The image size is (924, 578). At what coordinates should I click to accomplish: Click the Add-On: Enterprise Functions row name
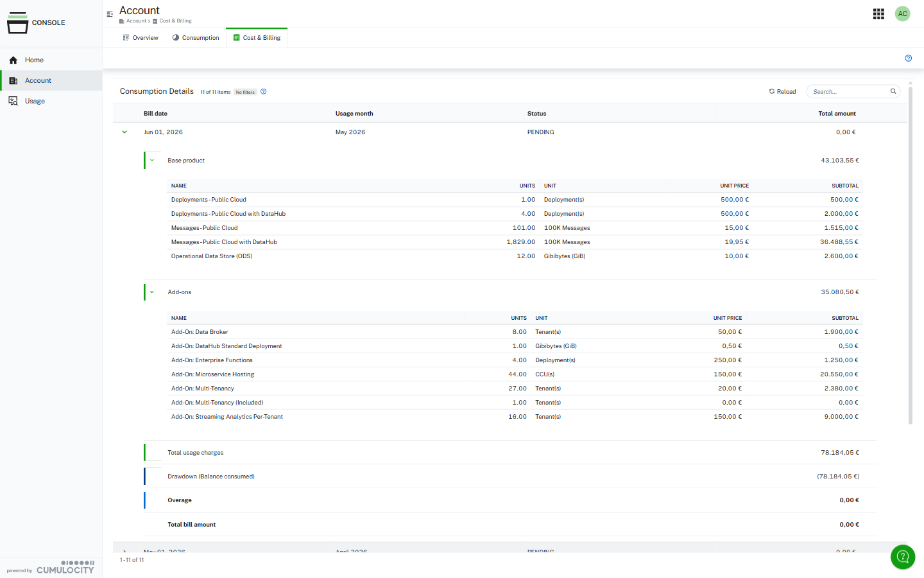[x=212, y=360]
